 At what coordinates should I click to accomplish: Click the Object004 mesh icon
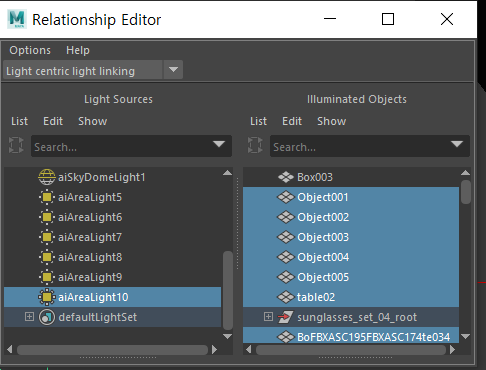tap(286, 257)
